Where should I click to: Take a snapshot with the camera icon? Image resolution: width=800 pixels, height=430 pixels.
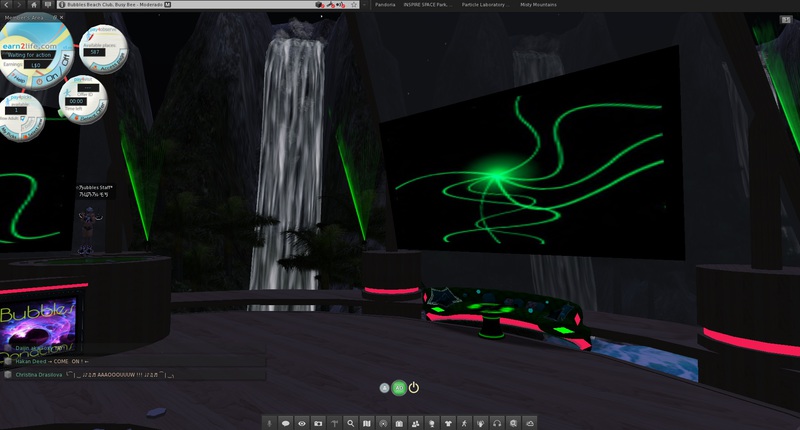(318, 423)
